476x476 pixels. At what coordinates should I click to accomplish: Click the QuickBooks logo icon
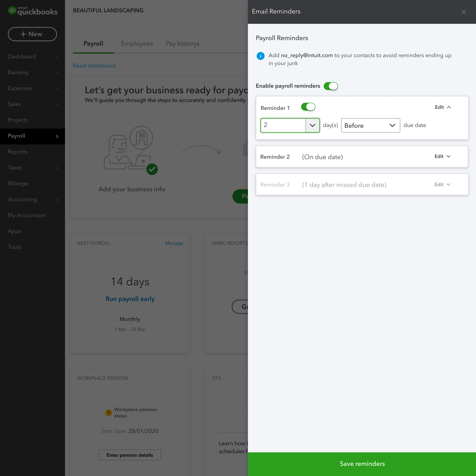point(12,11)
